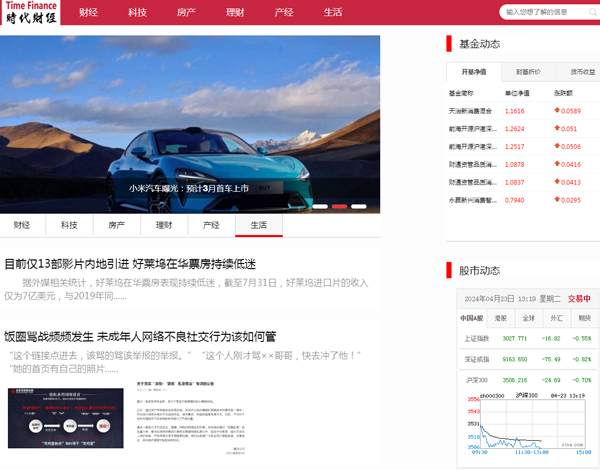Click the index value 9163.650
600x470 pixels.
[515, 359]
